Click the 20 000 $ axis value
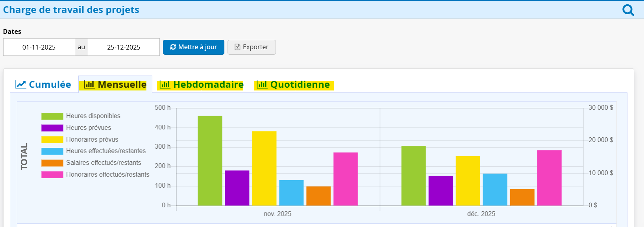Image resolution: width=644 pixels, height=227 pixels. [x=601, y=140]
